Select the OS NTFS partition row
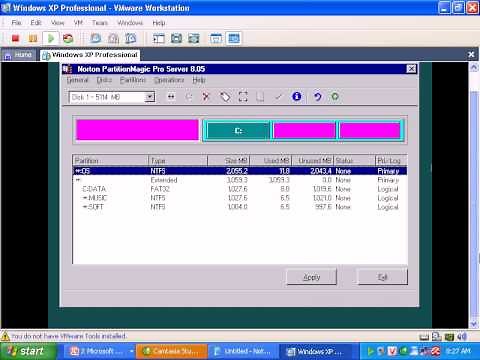Viewport: 480px width, 360px height. [x=240, y=171]
